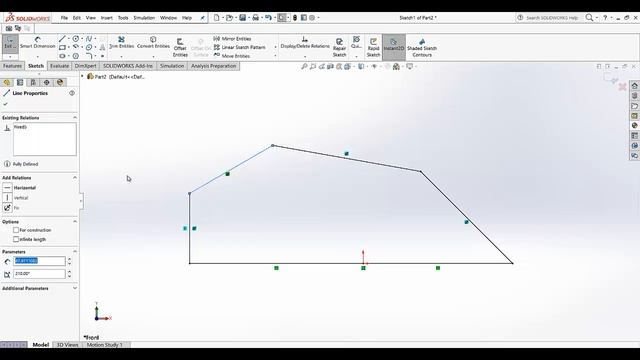Open the PropertyManager tab icon

click(20, 82)
